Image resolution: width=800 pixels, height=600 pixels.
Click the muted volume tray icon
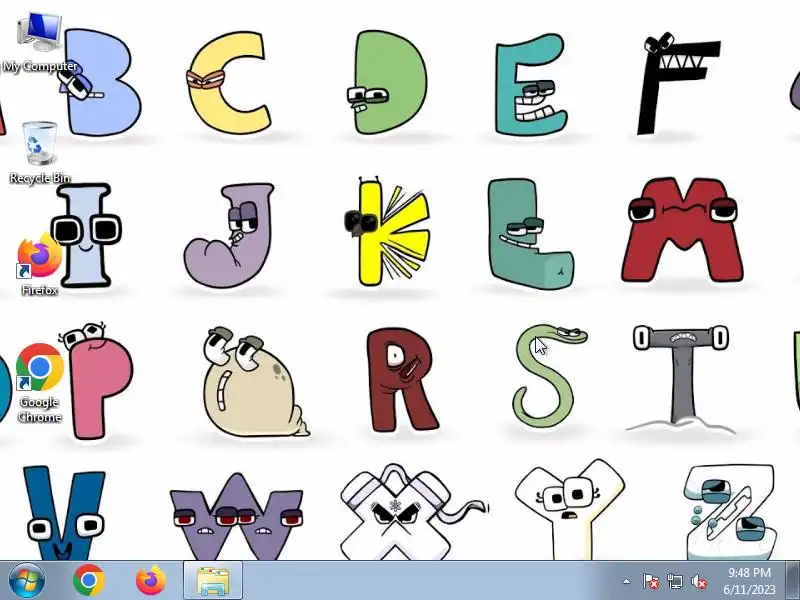point(699,581)
